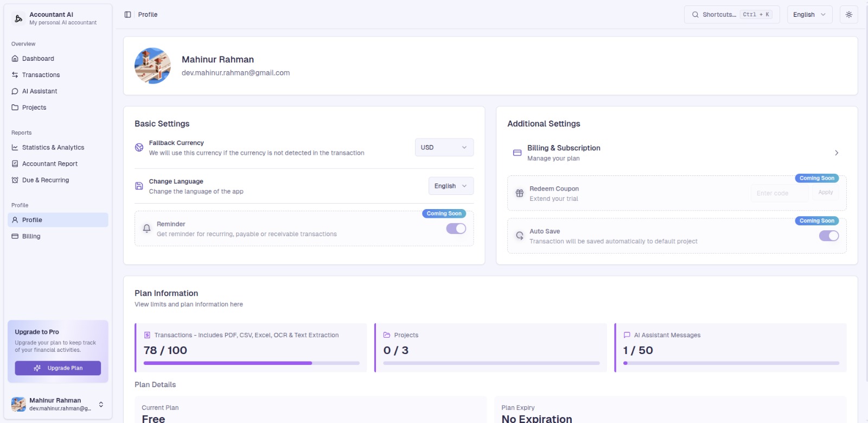Click the AI Assistant chat bubble icon
Image resolution: width=868 pixels, height=423 pixels.
pyautogui.click(x=15, y=91)
